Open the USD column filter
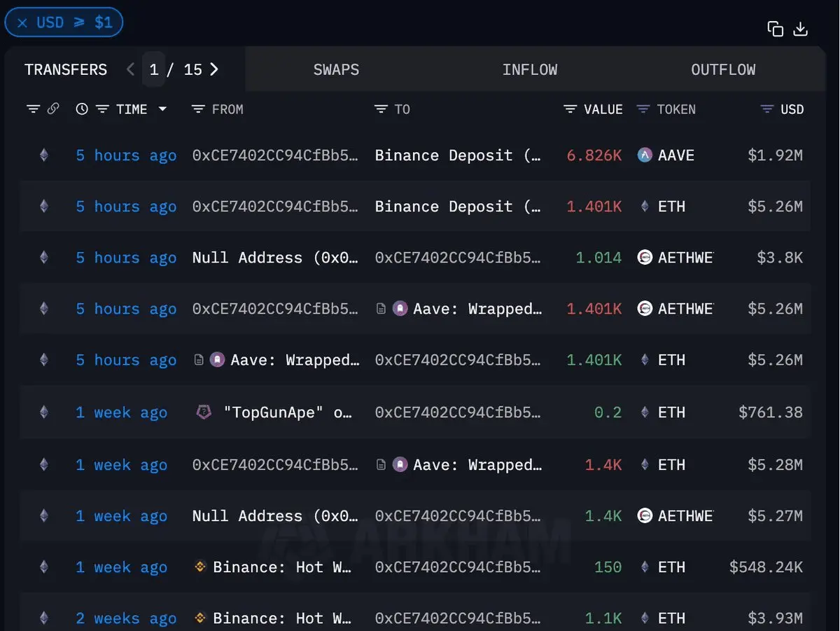The height and width of the screenshot is (631, 840). pyautogui.click(x=767, y=109)
